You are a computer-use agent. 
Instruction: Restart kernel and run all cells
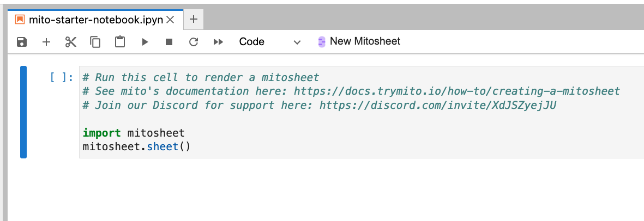click(x=218, y=42)
